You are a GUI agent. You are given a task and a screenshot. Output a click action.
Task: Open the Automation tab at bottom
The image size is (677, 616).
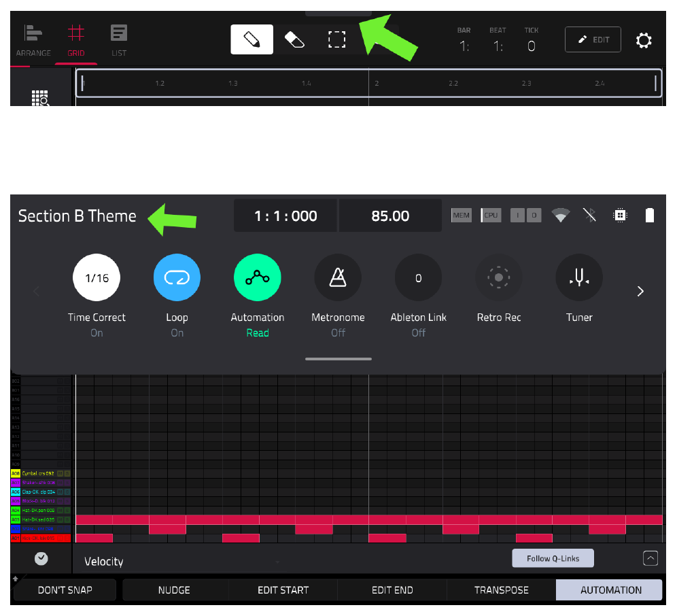609,589
